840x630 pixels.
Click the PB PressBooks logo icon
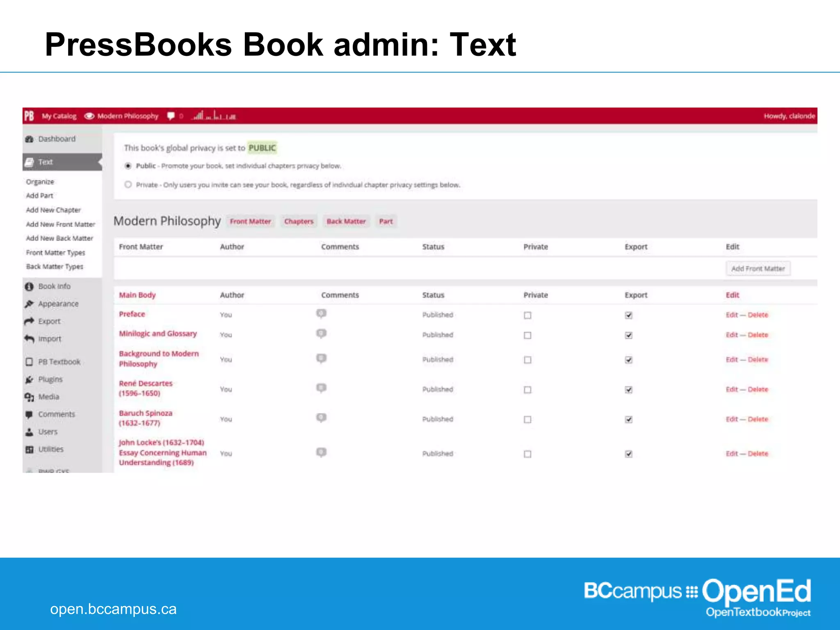(29, 116)
